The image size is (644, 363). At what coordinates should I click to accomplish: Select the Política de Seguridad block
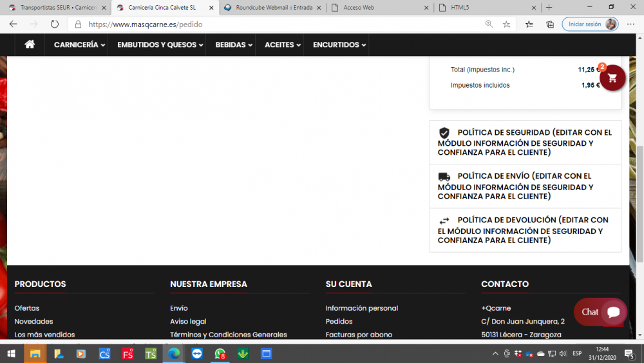(x=526, y=142)
